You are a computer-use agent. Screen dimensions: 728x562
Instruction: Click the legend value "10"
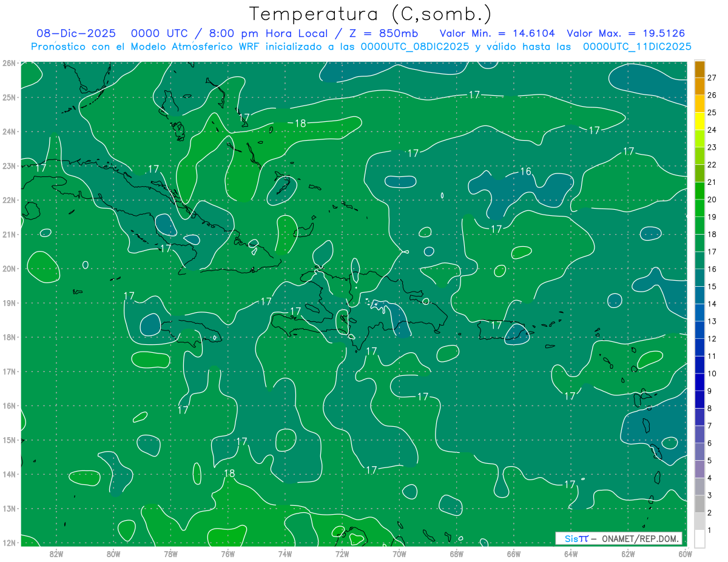(712, 373)
